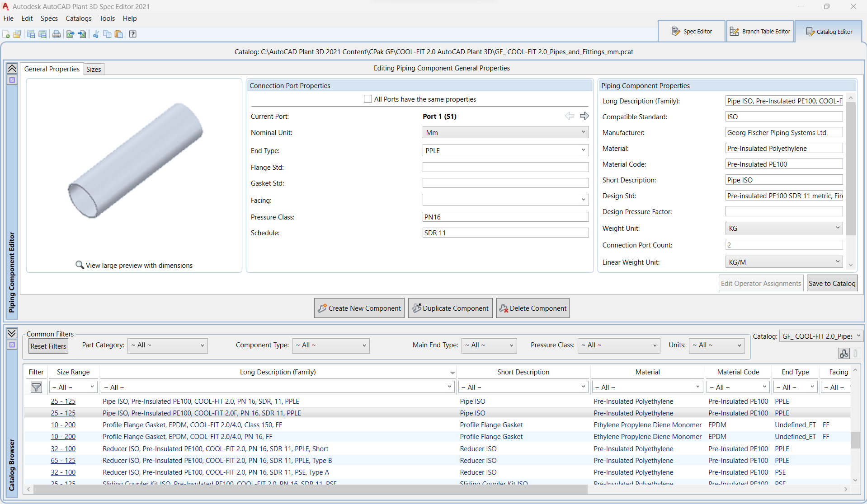
Task: Click the Save to Catalog button
Action: pyautogui.click(x=832, y=283)
